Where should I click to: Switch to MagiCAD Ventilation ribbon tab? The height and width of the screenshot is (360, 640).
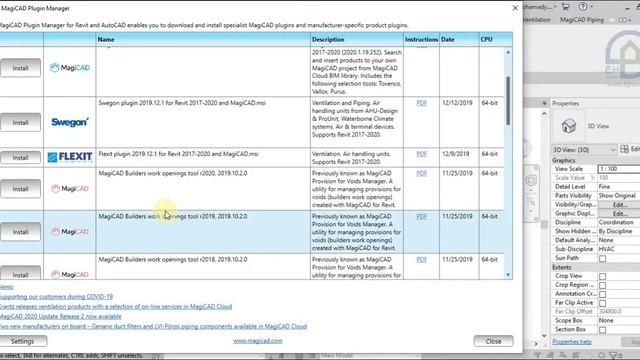[x=537, y=20]
